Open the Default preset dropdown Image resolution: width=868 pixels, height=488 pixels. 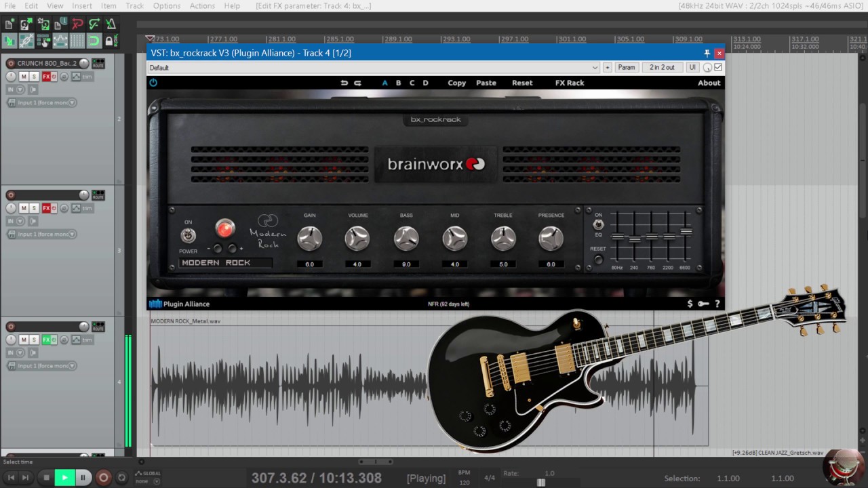[374, 68]
